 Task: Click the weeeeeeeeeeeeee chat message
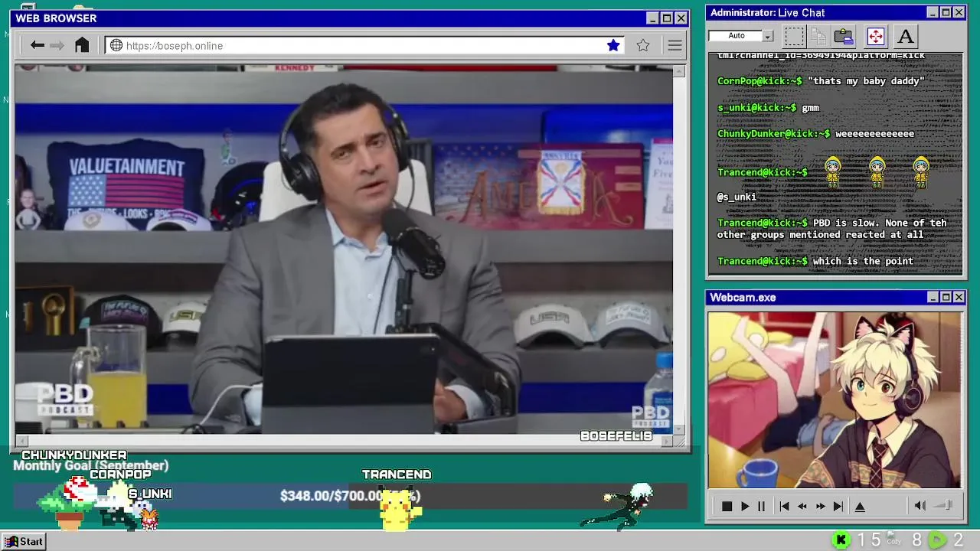[874, 134]
